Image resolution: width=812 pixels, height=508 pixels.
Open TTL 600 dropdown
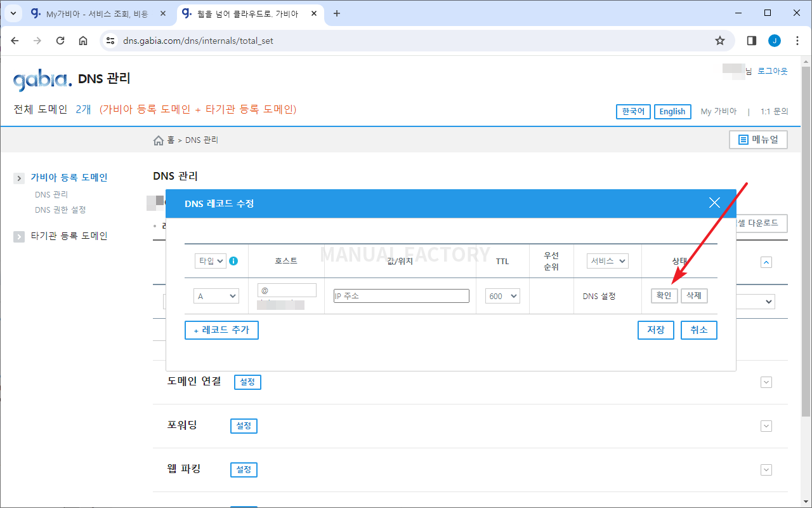(502, 296)
